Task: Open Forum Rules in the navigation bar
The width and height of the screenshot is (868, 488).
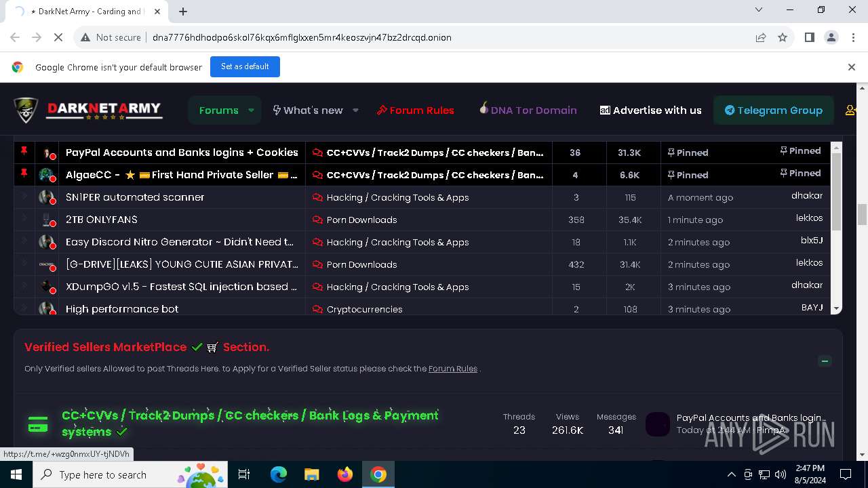Action: [x=416, y=110]
